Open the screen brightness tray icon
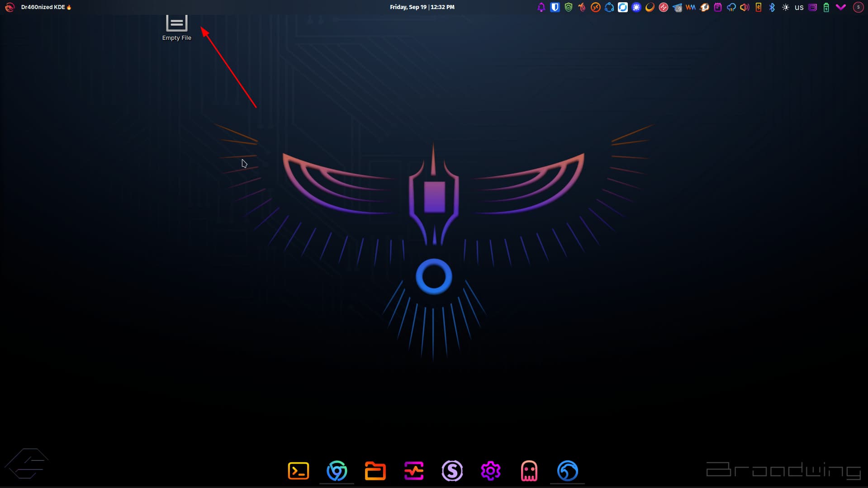Image resolution: width=868 pixels, height=488 pixels. [x=786, y=7]
